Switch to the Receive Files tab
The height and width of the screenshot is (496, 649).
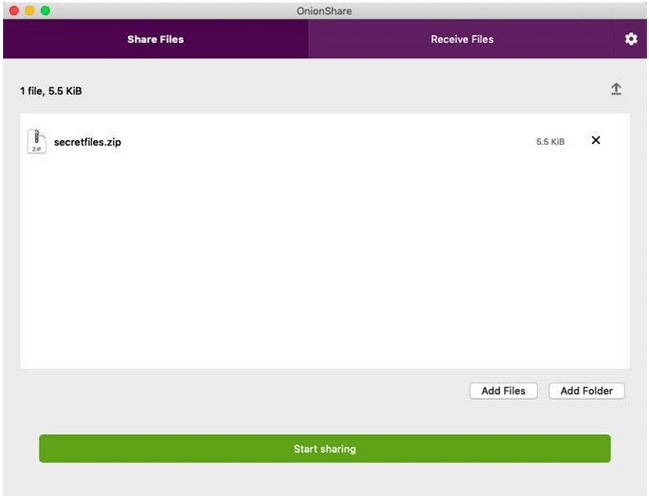pyautogui.click(x=461, y=40)
